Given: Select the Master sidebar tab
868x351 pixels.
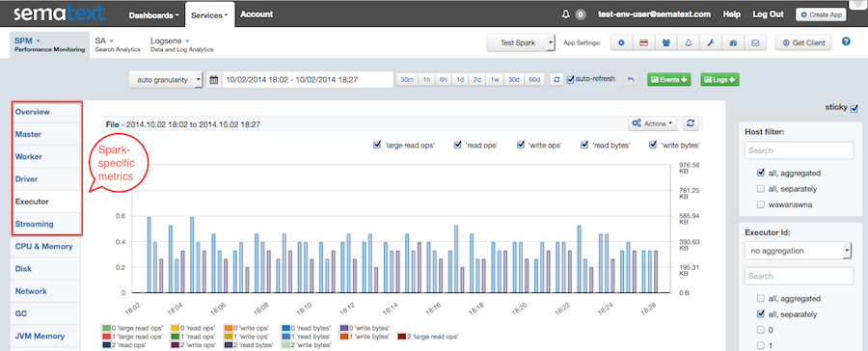Looking at the screenshot, I should [47, 135].
